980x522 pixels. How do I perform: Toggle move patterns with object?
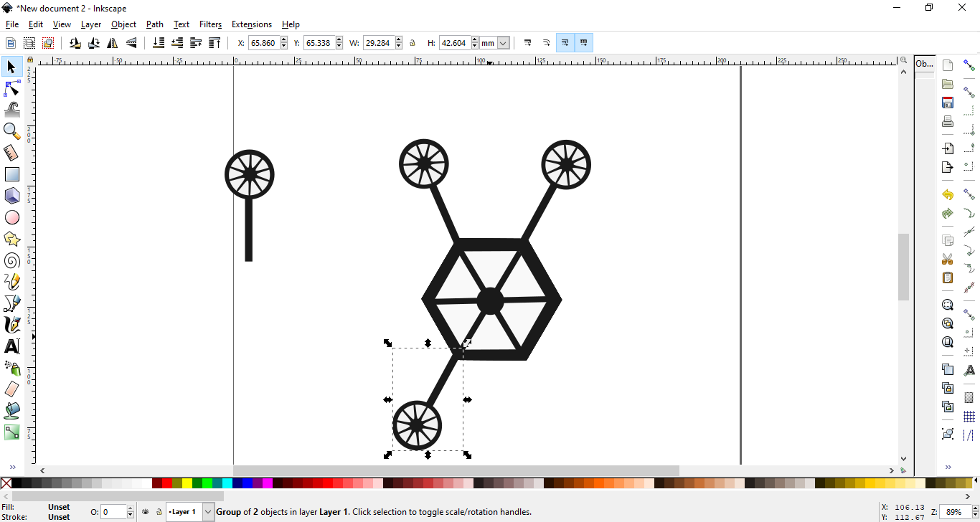coord(584,43)
